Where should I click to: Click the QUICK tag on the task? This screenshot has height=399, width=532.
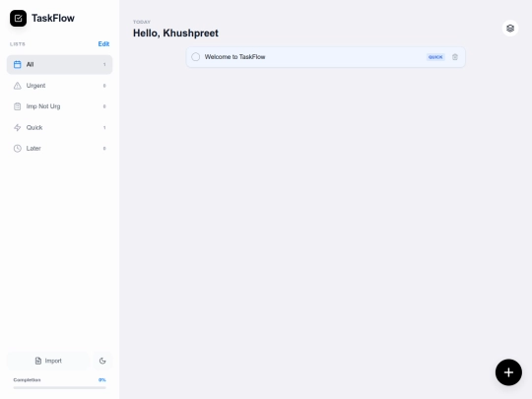coord(435,57)
